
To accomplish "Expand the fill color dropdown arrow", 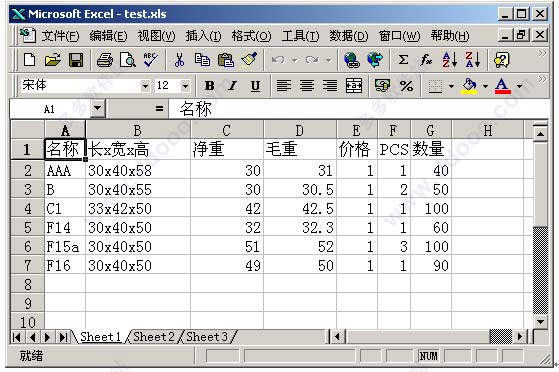I will [485, 86].
